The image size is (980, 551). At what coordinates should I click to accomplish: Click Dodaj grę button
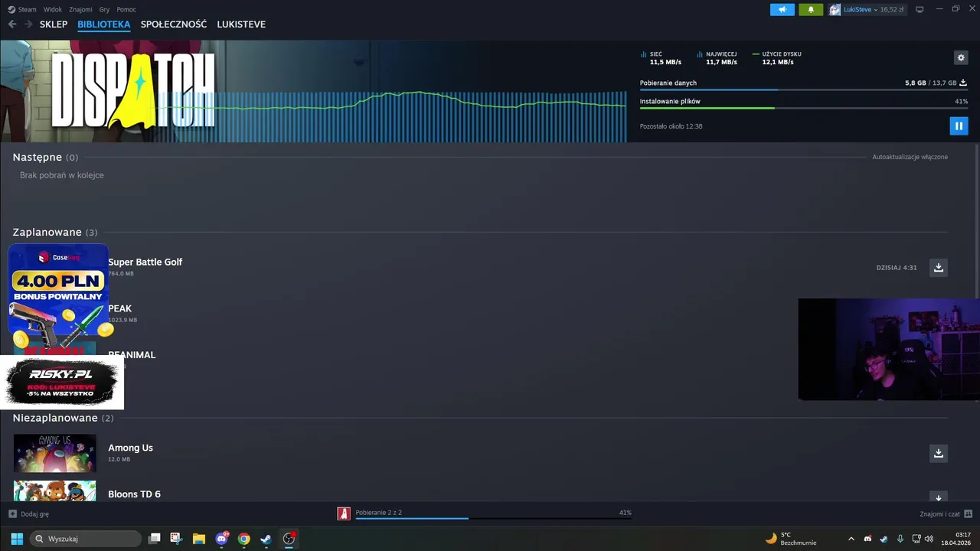[x=29, y=514]
